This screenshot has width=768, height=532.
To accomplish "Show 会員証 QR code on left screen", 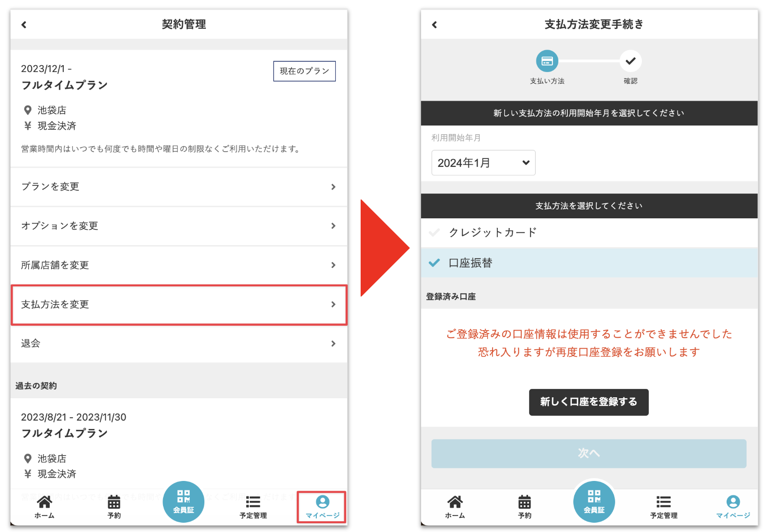I will point(183,501).
